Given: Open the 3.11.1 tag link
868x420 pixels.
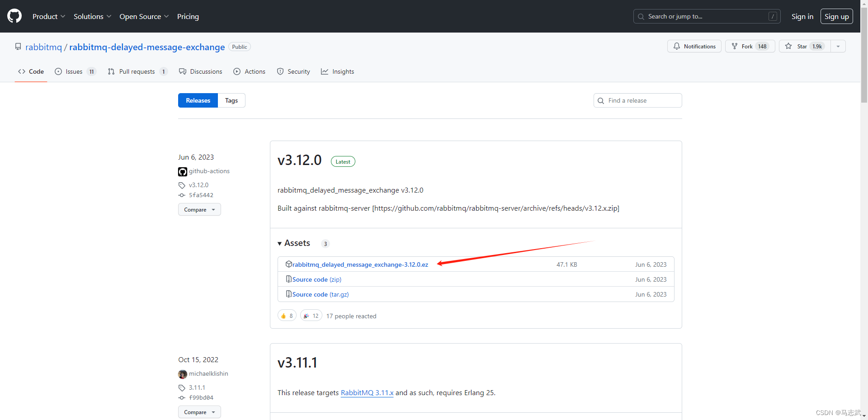Looking at the screenshot, I should click(x=197, y=387).
